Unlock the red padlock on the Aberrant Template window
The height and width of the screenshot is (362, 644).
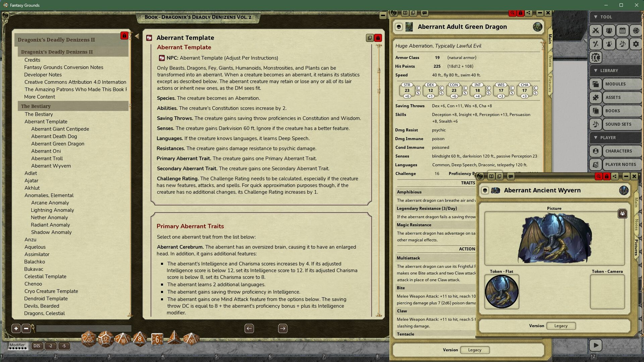[378, 38]
